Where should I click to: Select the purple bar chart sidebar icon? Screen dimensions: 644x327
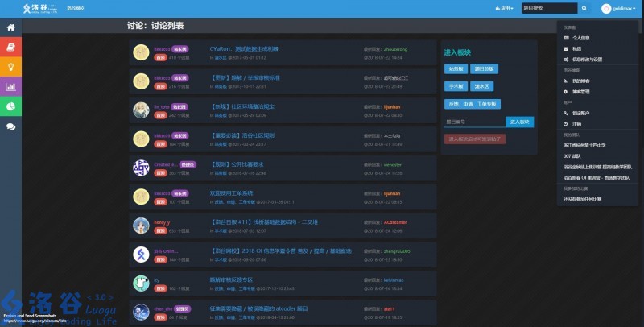11,86
